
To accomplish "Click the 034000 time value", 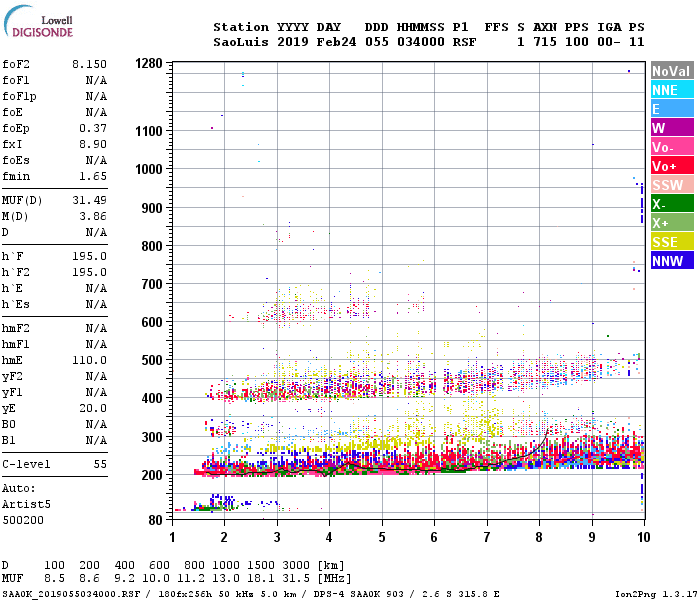I will click(421, 42).
